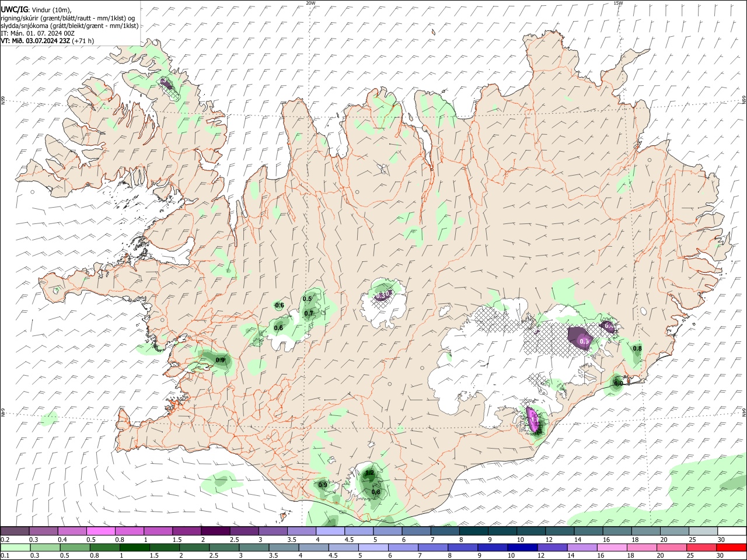Click the white 0.5 label on purple patch
This screenshot has height=560, width=747.
(x=584, y=341)
